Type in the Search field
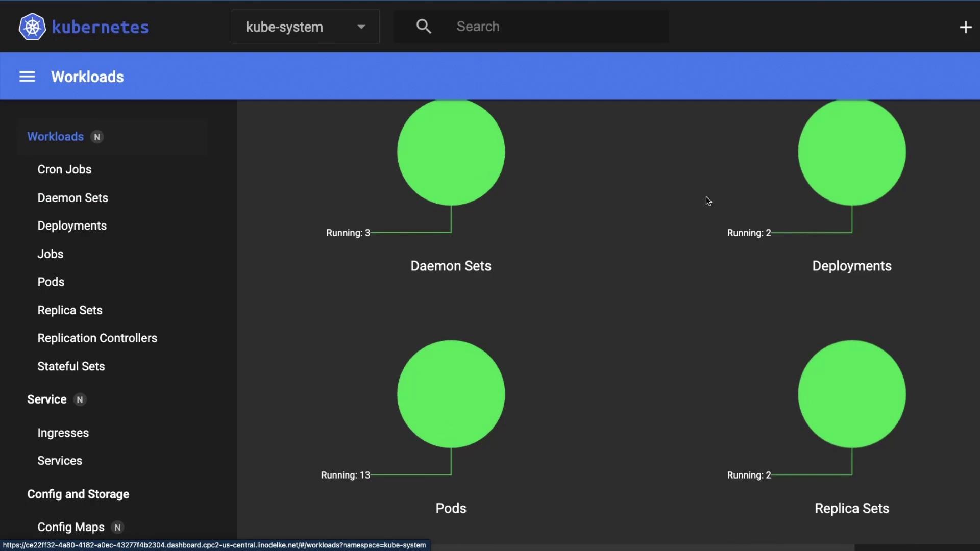980x551 pixels. [556, 27]
